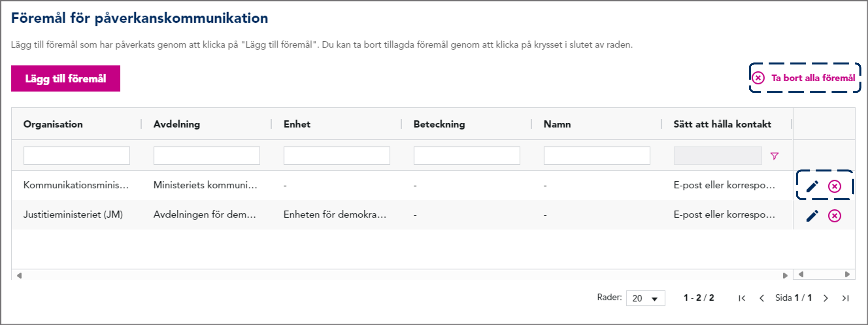Open the Rader rows-per-page dropdown
The width and height of the screenshot is (868, 325).
[645, 298]
